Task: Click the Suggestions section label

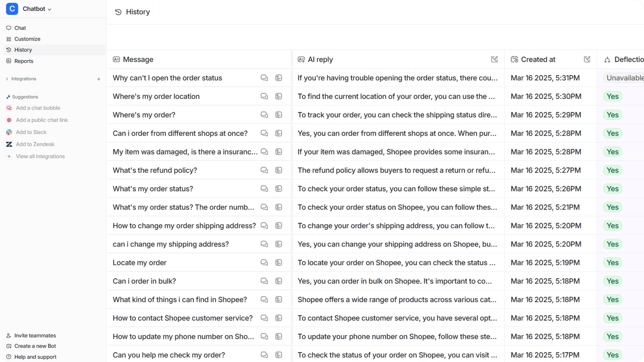Action: (x=25, y=97)
